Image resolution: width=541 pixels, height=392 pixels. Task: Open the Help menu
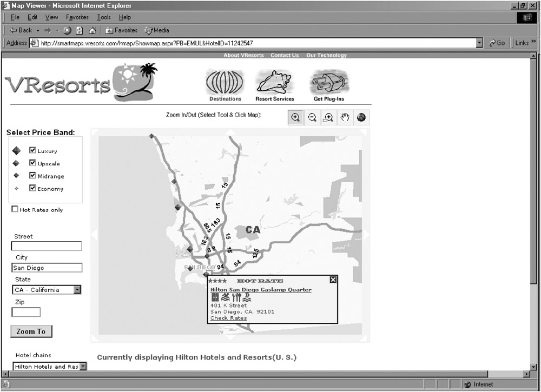[125, 17]
